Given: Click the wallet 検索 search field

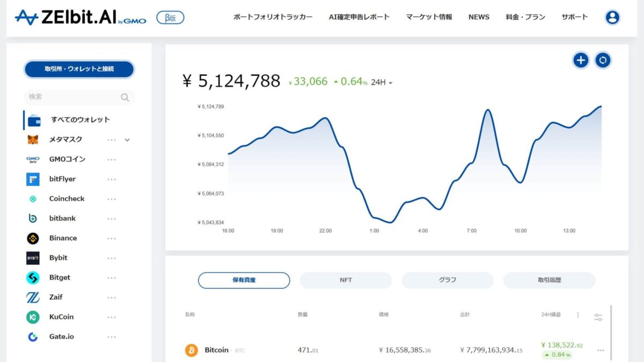Looking at the screenshot, I should (72, 97).
